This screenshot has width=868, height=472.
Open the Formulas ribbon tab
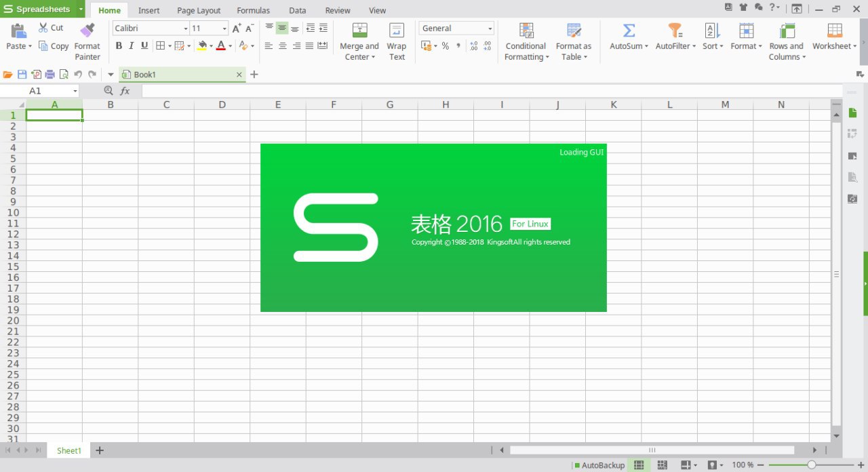tap(253, 10)
